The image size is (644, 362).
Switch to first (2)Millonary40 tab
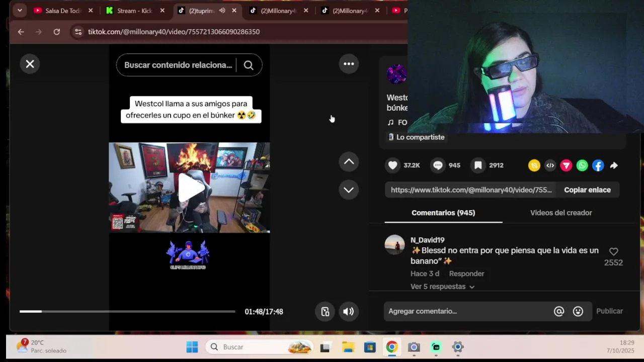(x=278, y=11)
